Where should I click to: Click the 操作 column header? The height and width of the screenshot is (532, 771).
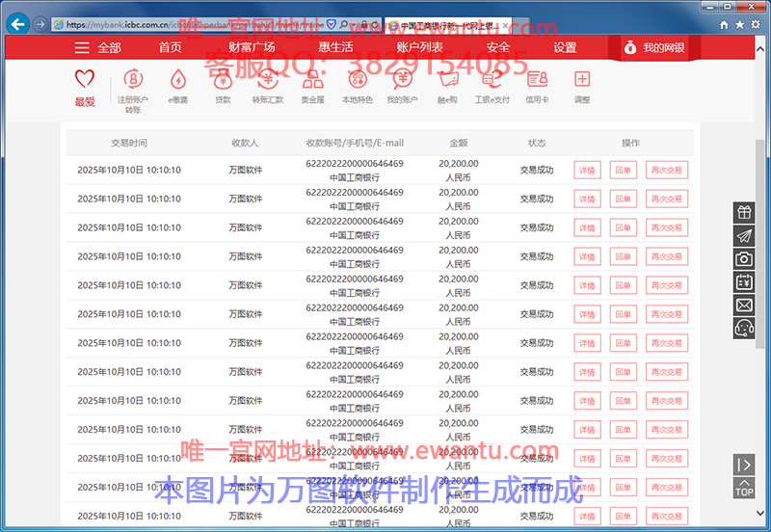[x=630, y=143]
